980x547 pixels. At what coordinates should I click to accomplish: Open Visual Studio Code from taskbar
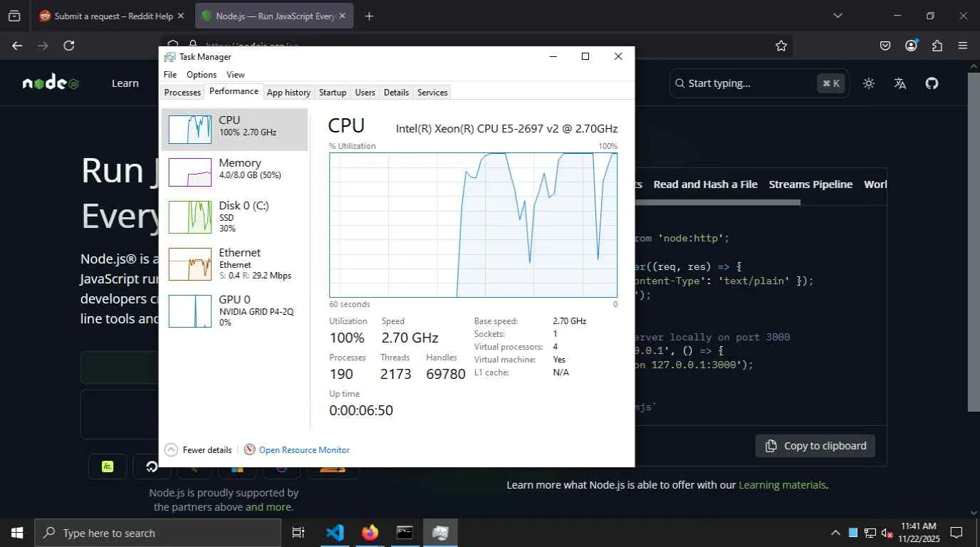pos(335,533)
